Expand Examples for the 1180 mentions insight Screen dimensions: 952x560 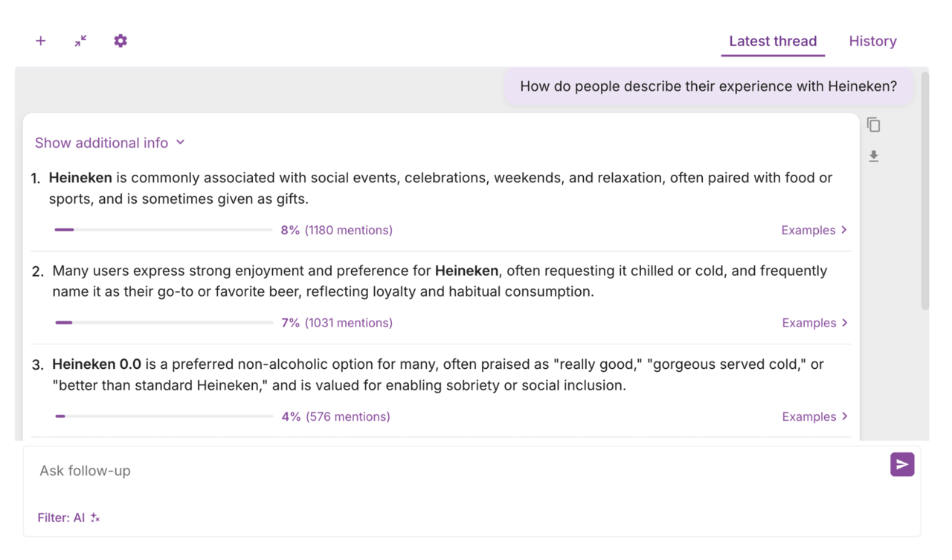[814, 231]
